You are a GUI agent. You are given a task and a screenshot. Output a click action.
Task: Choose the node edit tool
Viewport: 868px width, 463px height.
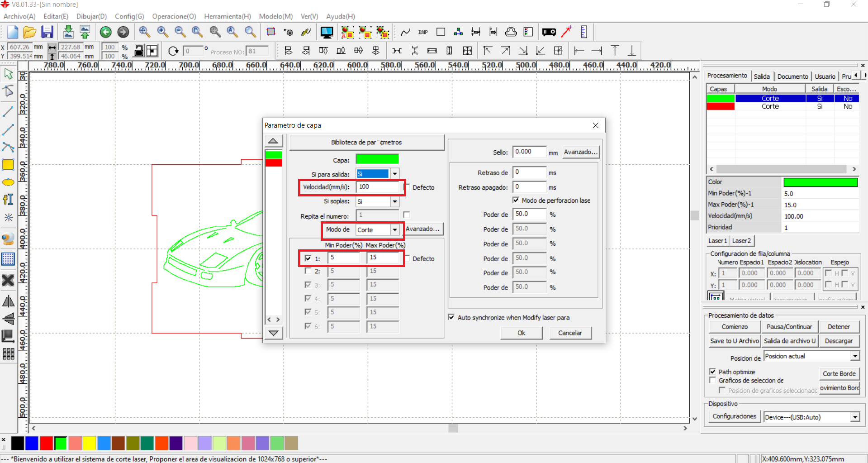coord(8,91)
